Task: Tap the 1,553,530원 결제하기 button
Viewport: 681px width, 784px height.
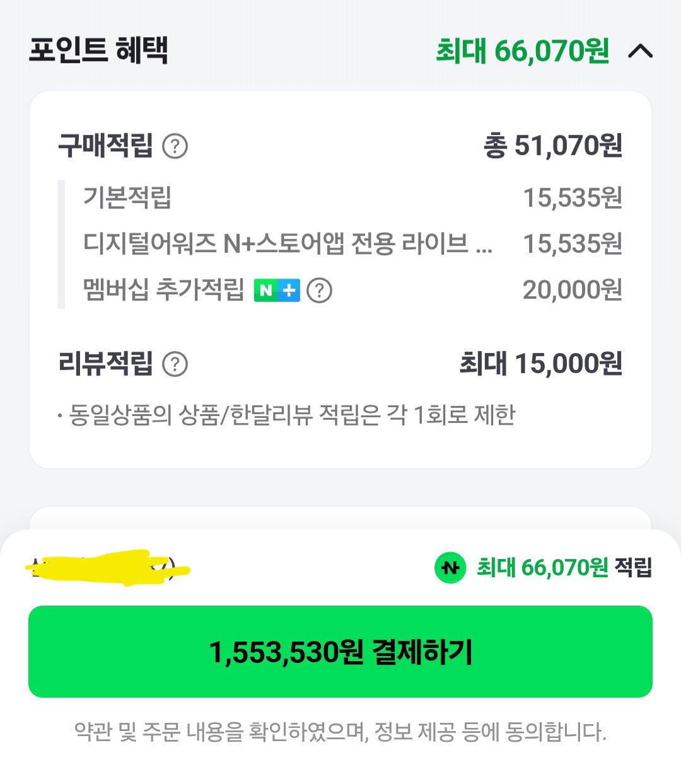Action: (340, 652)
